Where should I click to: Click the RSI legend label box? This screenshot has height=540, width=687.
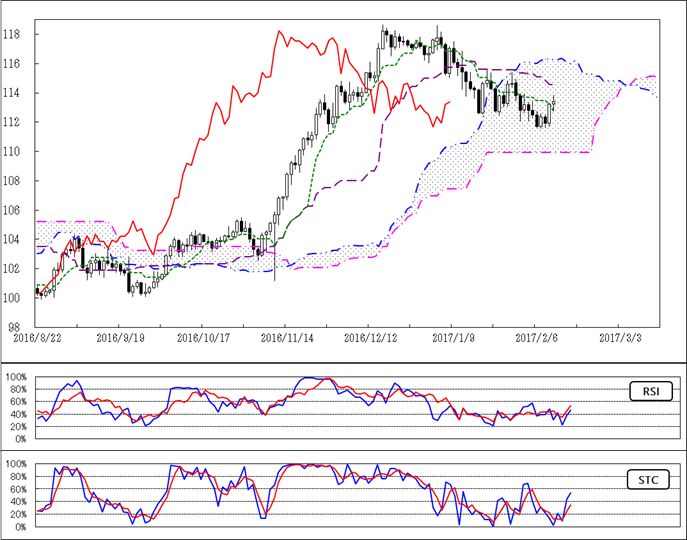649,390
